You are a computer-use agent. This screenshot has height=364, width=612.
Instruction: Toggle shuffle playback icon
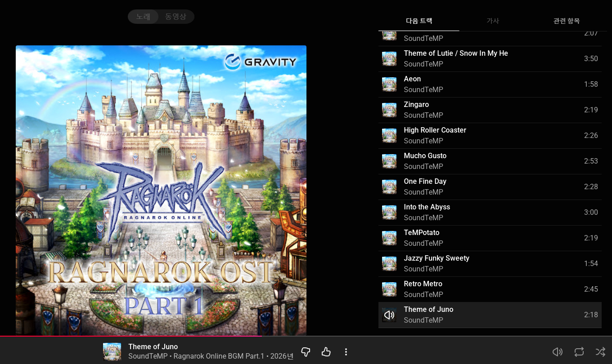[x=600, y=352]
